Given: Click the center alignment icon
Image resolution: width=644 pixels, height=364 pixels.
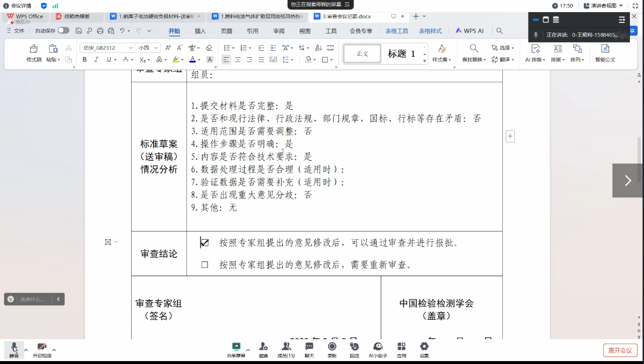Looking at the screenshot, I should pyautogui.click(x=238, y=60).
